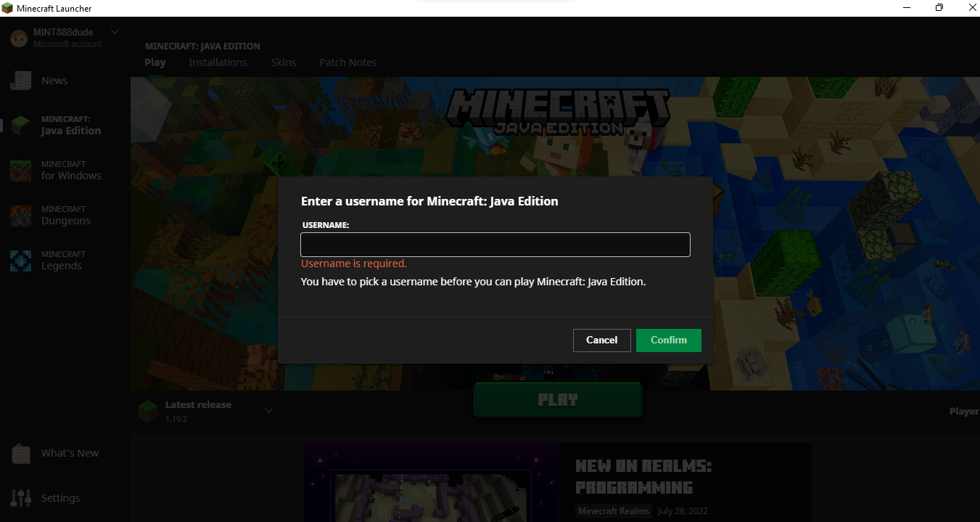
Task: Restore down the launcher window
Action: tap(939, 8)
